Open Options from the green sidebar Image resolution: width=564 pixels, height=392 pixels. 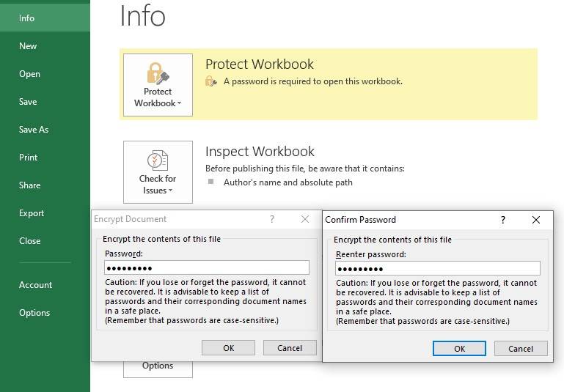click(x=34, y=313)
